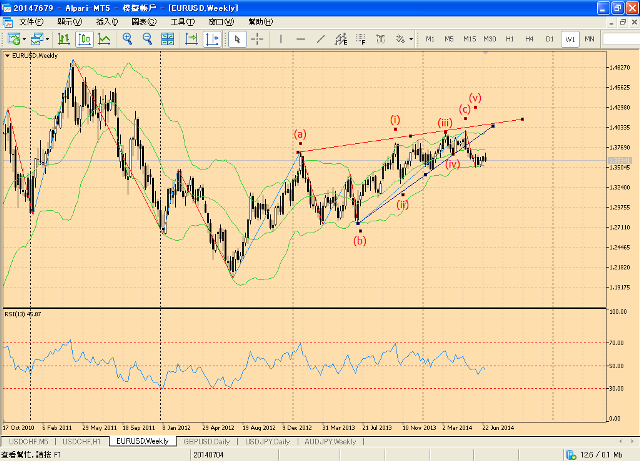Viewport: 640px width, 461px height.
Task: Switch to H4 timeframe
Action: (x=529, y=39)
